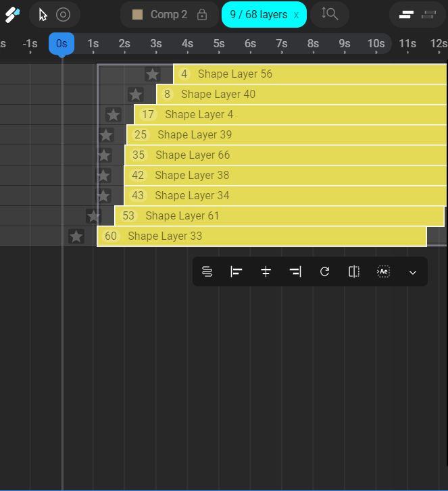This screenshot has width=448, height=491.
Task: Toggle the star on Shape Layer 56
Action: click(153, 74)
